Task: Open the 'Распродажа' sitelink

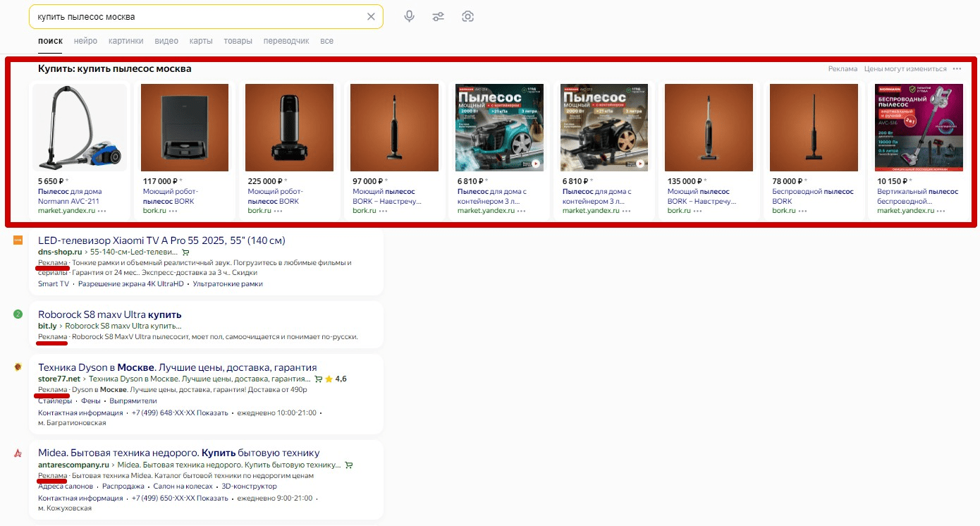Action: pyautogui.click(x=123, y=487)
